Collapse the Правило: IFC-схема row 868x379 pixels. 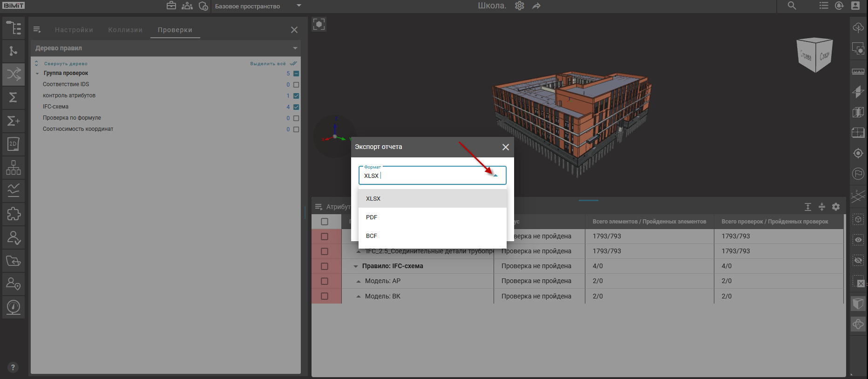[356, 266]
